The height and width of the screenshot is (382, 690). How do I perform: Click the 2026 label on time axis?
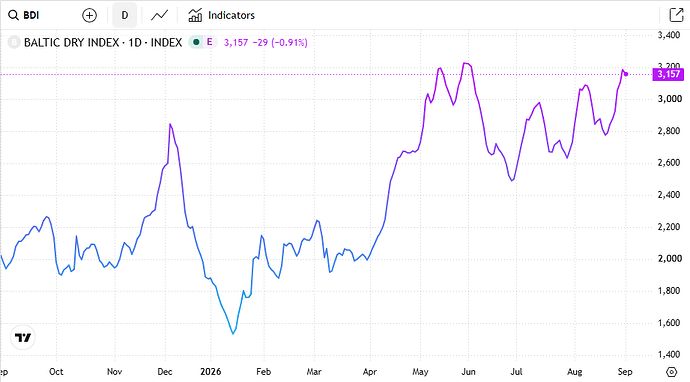tap(210, 371)
